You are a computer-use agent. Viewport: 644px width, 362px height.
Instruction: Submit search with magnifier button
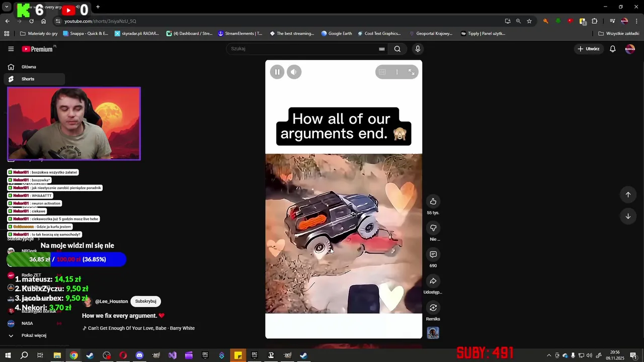[397, 49]
